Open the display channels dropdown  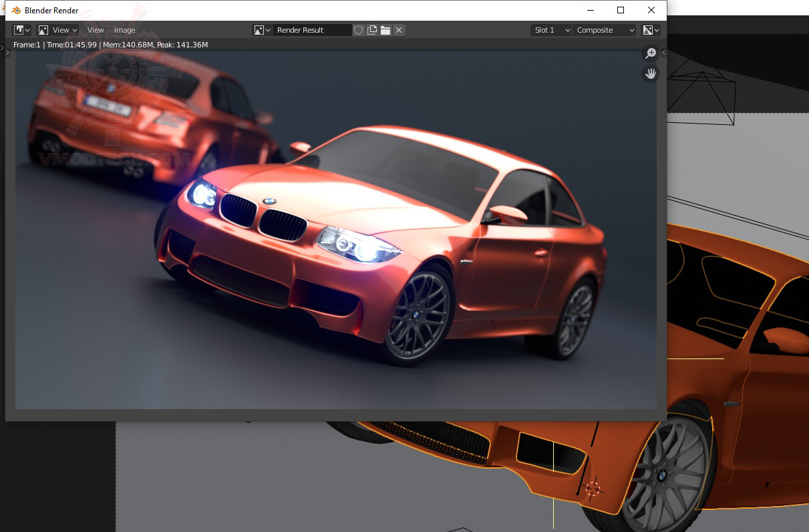point(651,30)
